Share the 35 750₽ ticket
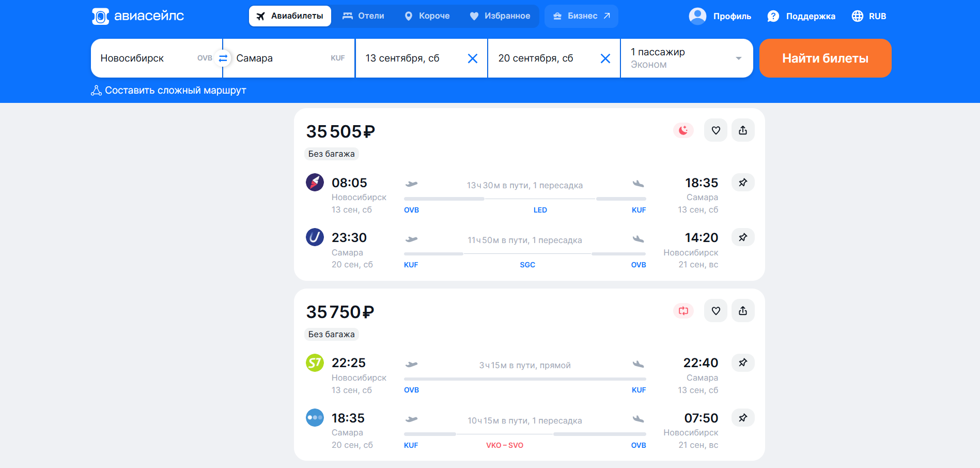This screenshot has height=468, width=980. [743, 311]
